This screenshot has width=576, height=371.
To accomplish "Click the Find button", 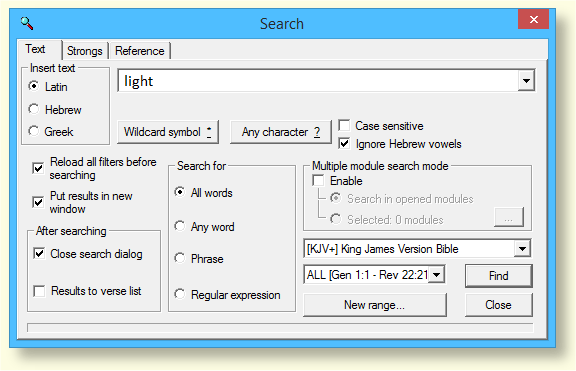I will 498,275.
